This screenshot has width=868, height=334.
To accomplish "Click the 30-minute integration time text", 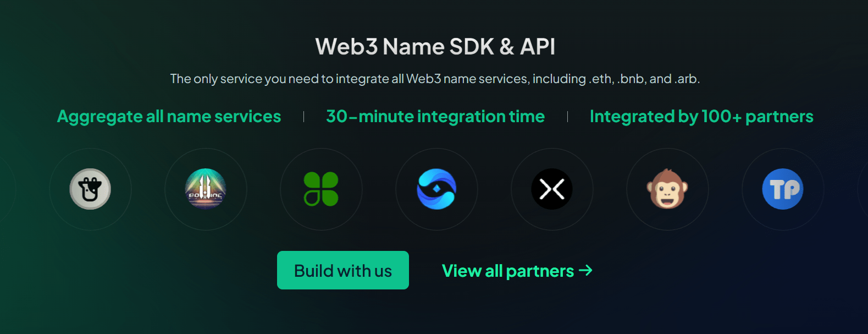I will tap(435, 117).
